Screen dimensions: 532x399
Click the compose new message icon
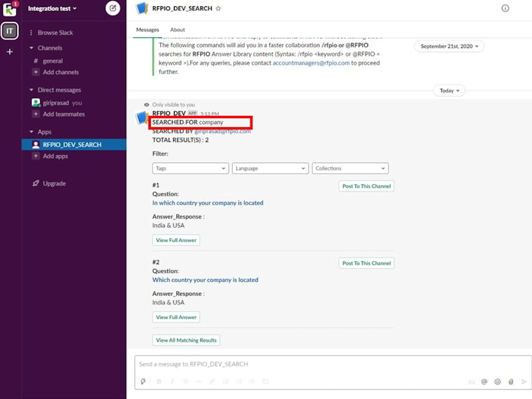112,8
